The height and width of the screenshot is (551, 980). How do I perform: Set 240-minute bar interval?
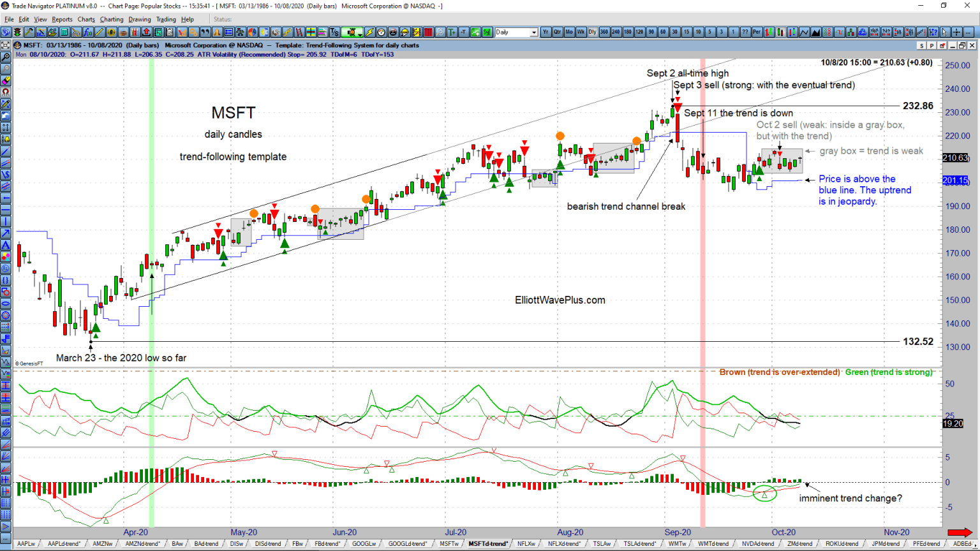coord(616,32)
